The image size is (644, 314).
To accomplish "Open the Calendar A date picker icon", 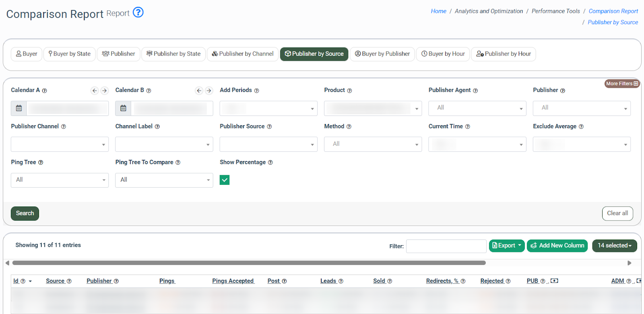I will point(19,108).
